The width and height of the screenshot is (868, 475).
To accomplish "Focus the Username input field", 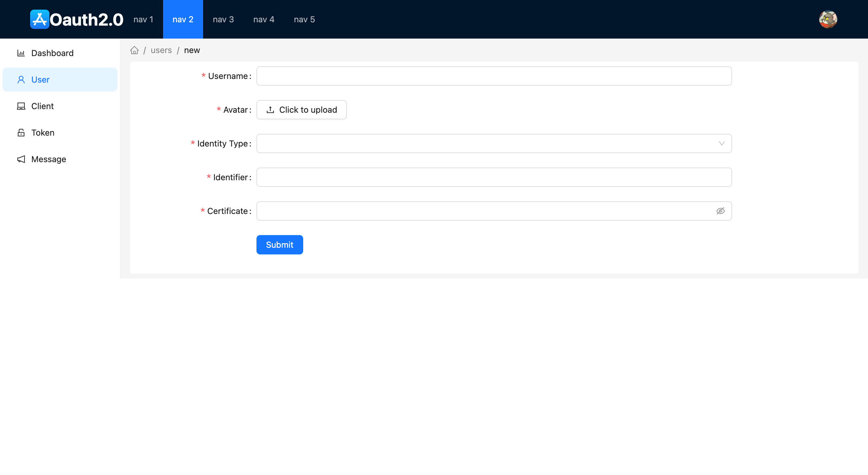I will coord(494,76).
